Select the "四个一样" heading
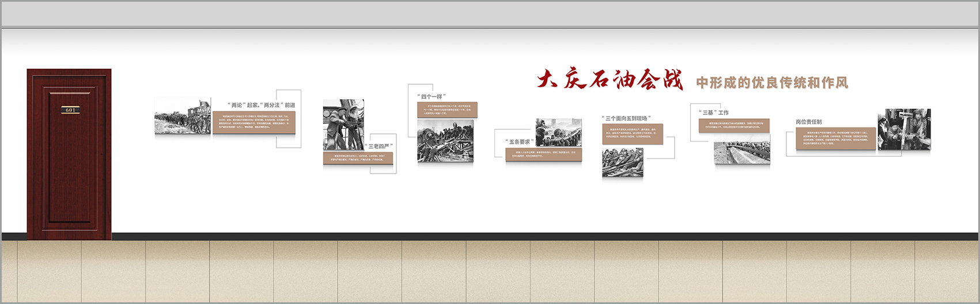This screenshot has height=304, width=980. (x=432, y=96)
